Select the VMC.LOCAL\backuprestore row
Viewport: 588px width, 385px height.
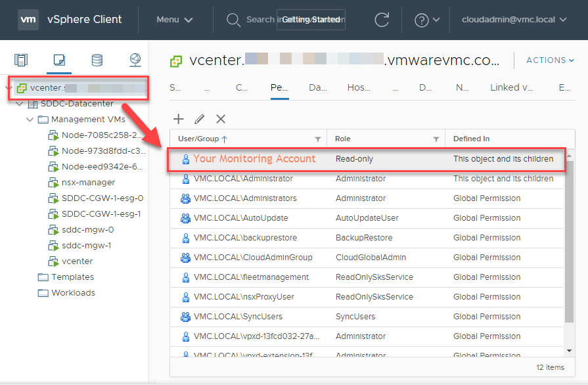(x=367, y=238)
